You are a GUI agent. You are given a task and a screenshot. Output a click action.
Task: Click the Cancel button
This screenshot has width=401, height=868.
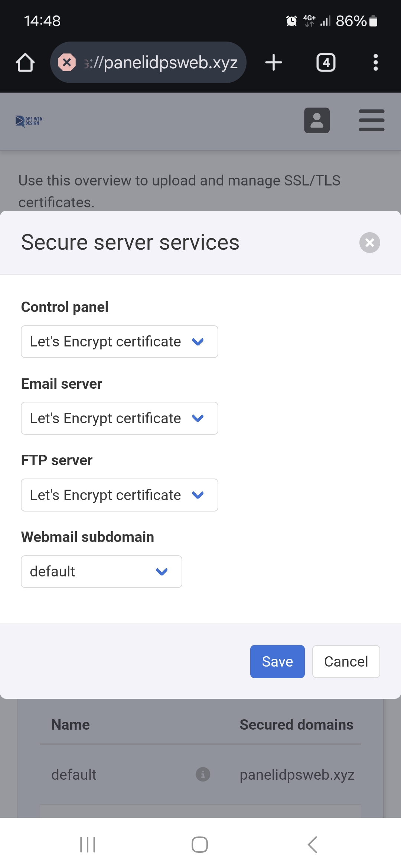tap(346, 661)
